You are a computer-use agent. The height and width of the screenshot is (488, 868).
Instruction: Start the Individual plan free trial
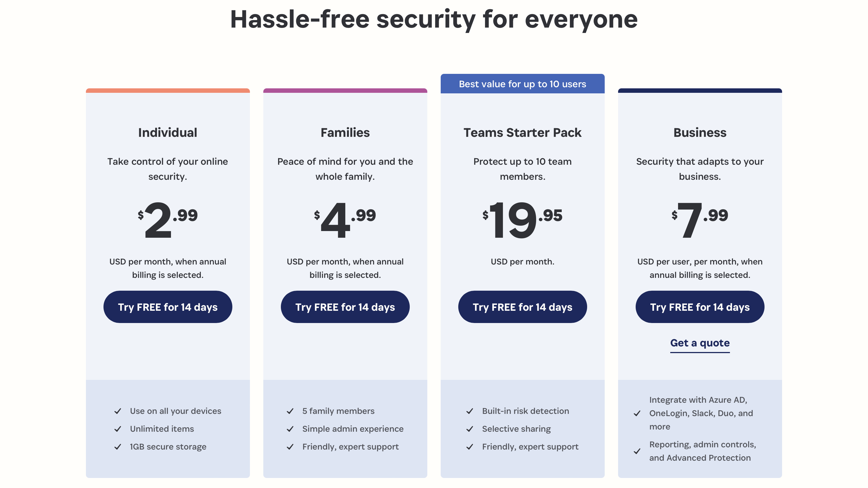pyautogui.click(x=167, y=307)
